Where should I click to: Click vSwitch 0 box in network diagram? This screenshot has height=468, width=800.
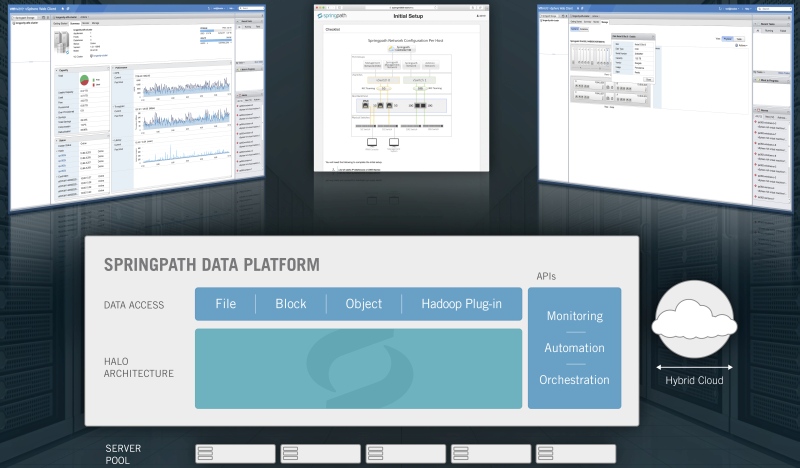383,80
